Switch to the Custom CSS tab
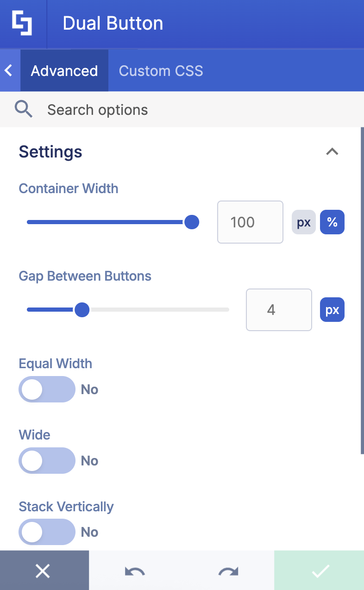364x590 pixels. (161, 70)
